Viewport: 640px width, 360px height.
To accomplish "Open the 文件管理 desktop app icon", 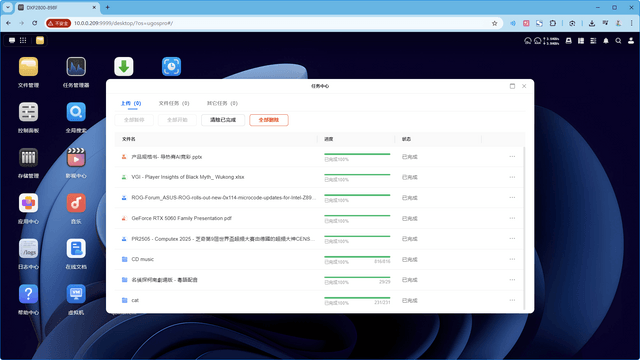I will click(x=28, y=67).
